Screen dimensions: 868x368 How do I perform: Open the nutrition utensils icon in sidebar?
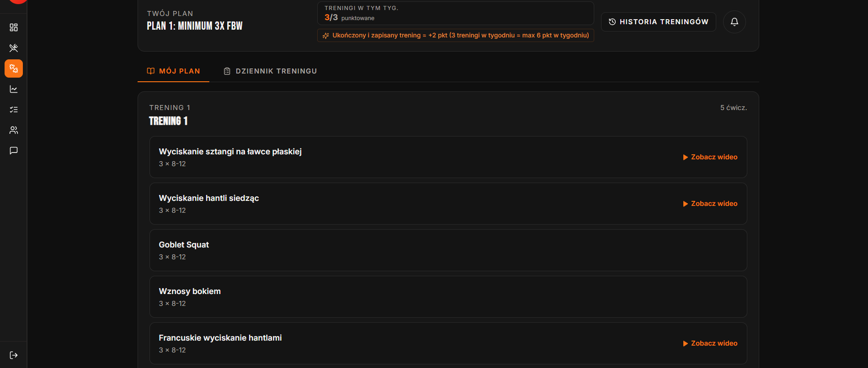[14, 48]
